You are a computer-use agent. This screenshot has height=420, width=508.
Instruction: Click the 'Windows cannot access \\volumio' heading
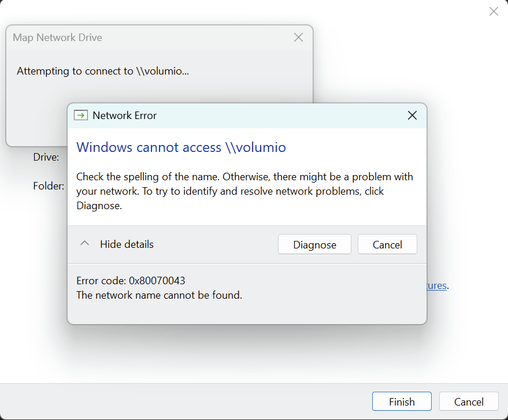coord(181,147)
